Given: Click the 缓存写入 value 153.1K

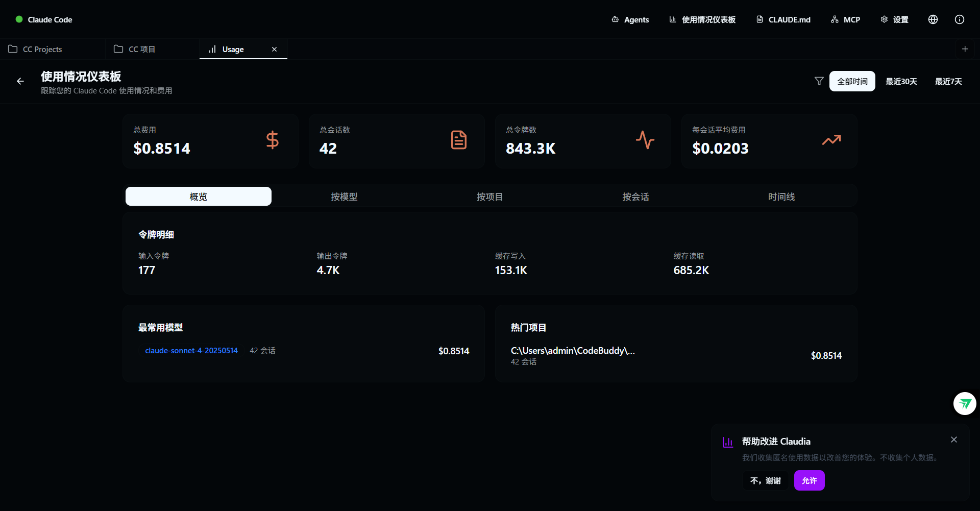Looking at the screenshot, I should 511,271.
